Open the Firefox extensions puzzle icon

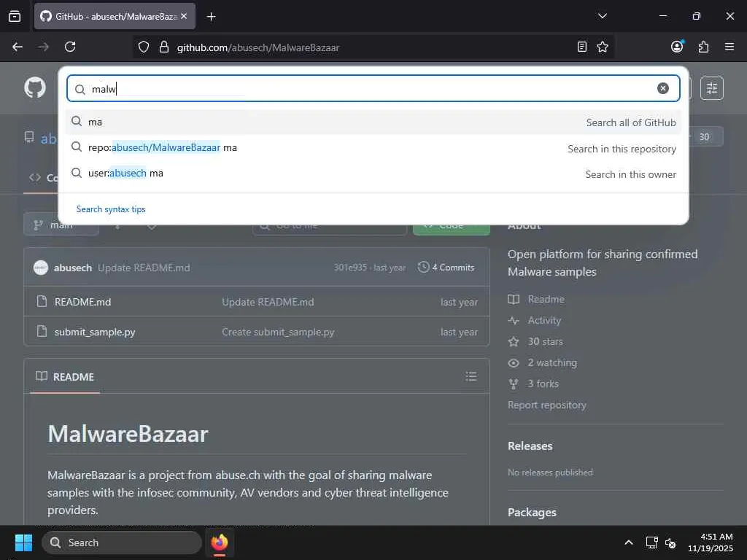click(703, 47)
